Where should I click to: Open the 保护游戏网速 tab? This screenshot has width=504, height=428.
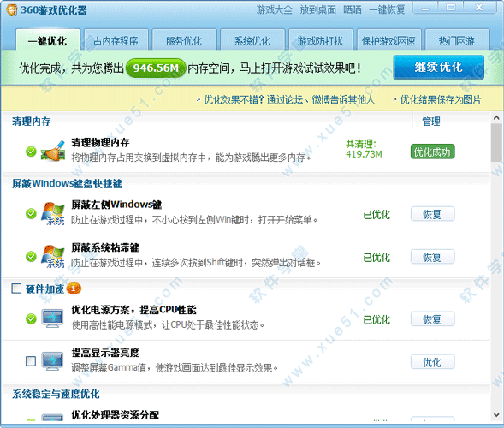coord(388,40)
